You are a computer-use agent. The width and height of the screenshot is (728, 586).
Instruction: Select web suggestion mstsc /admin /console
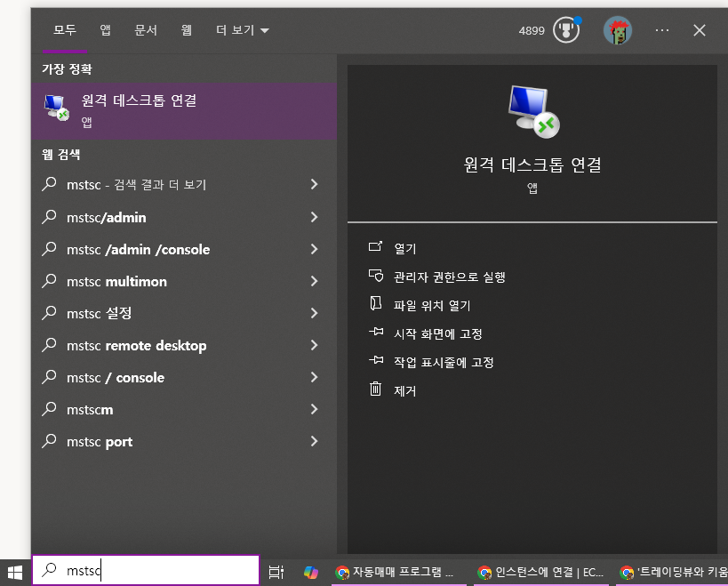(x=184, y=249)
